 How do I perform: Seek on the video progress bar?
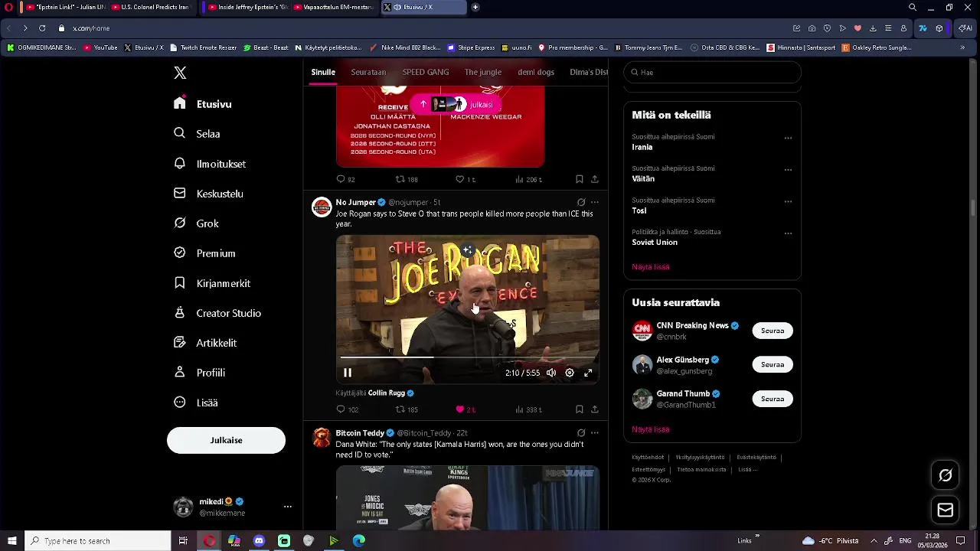[x=468, y=357]
